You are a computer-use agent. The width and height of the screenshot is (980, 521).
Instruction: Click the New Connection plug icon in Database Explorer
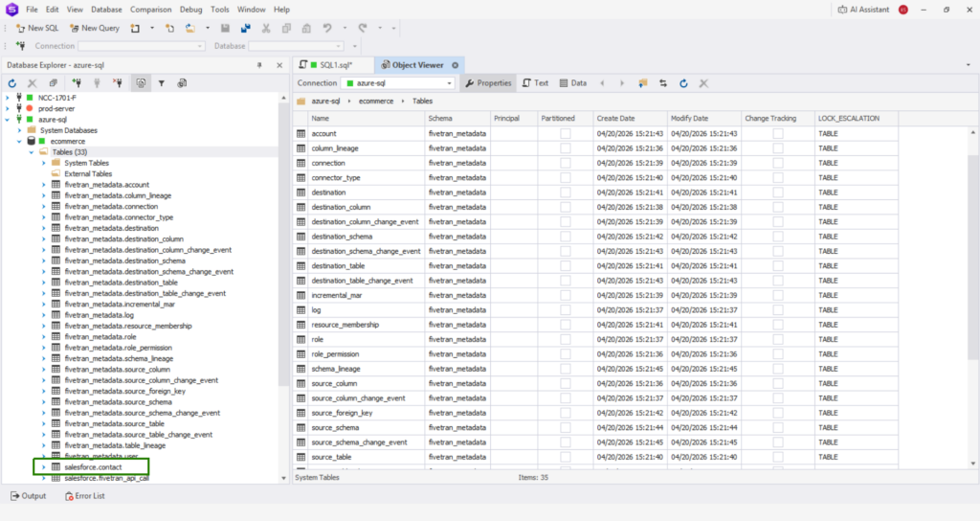(x=75, y=83)
